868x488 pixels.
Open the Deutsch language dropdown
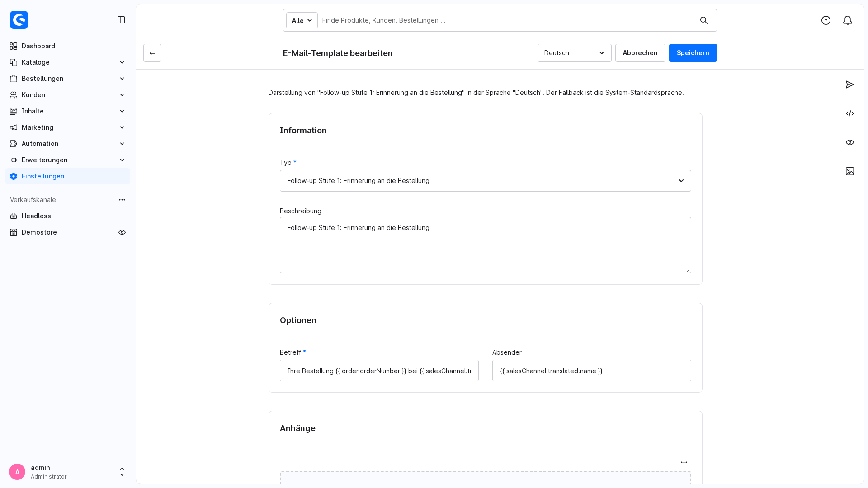pos(574,53)
